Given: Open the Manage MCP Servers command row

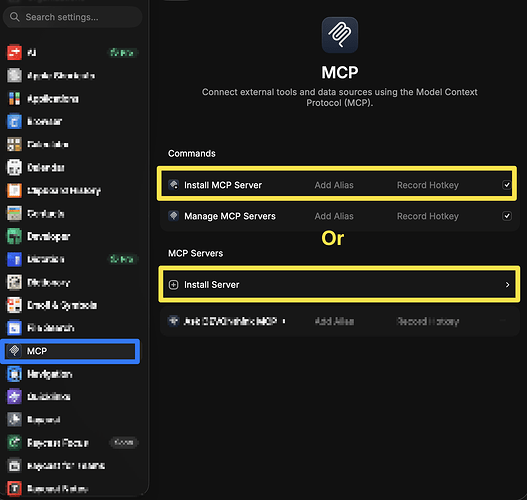Looking at the screenshot, I should pos(339,216).
